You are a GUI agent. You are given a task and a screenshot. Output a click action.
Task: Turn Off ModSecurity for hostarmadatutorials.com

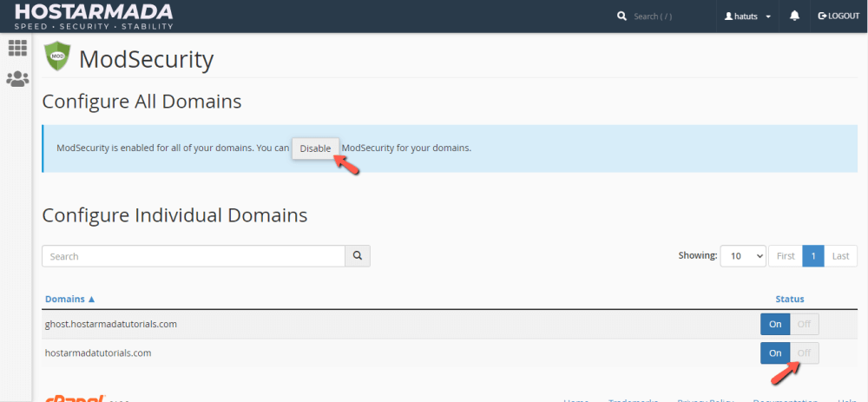tap(805, 353)
